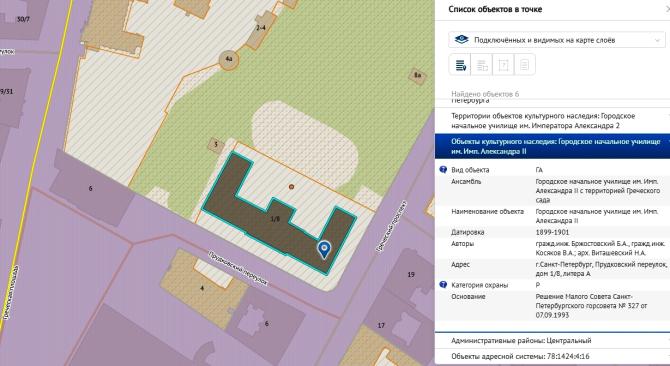Image resolution: width=670 pixels, height=366 pixels.
Task: Click building 4 on Прудковский переулок
Action: coord(203,288)
